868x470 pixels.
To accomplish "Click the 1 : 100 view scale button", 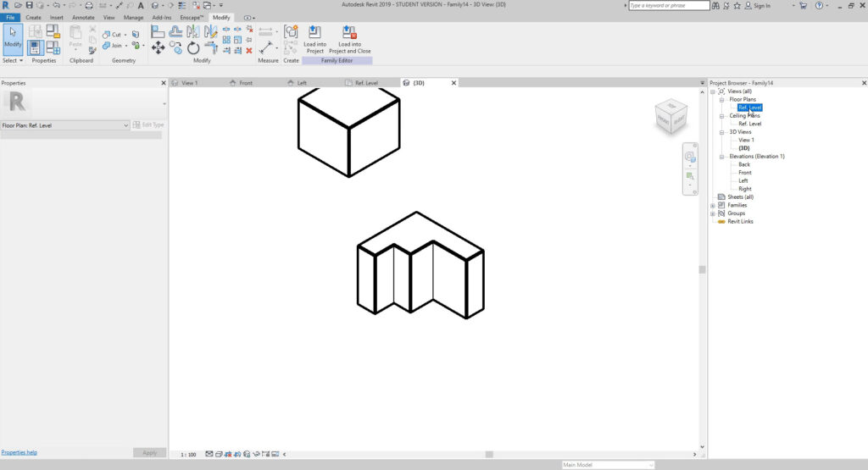I will click(x=188, y=455).
